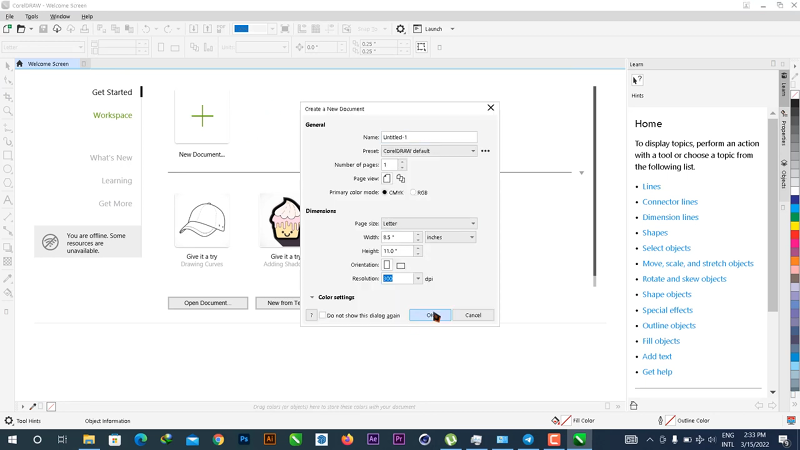Select the Pick tool in toolbox
The width and height of the screenshot is (800, 450).
tap(8, 66)
